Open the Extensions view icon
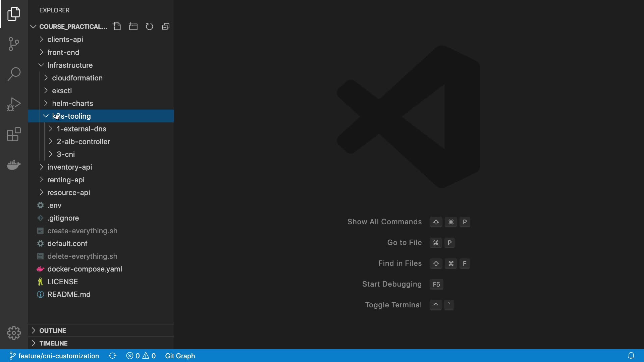This screenshot has width=644, height=362. point(14,134)
